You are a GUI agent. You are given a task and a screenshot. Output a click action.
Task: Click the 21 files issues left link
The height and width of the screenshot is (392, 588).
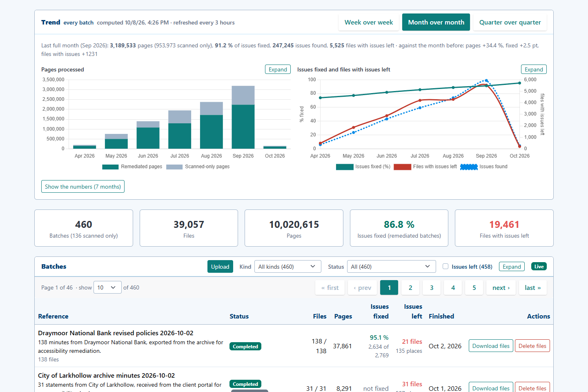tap(412, 342)
